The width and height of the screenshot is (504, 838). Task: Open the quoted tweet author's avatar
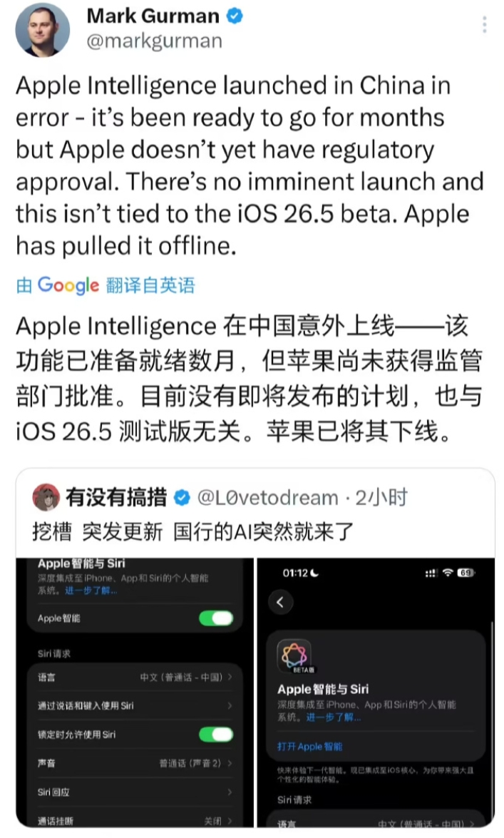point(46,497)
